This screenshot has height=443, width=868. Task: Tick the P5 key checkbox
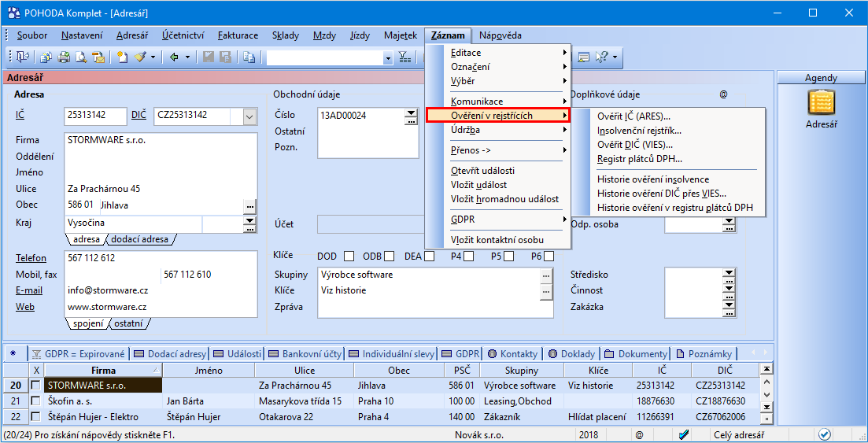[x=508, y=257]
